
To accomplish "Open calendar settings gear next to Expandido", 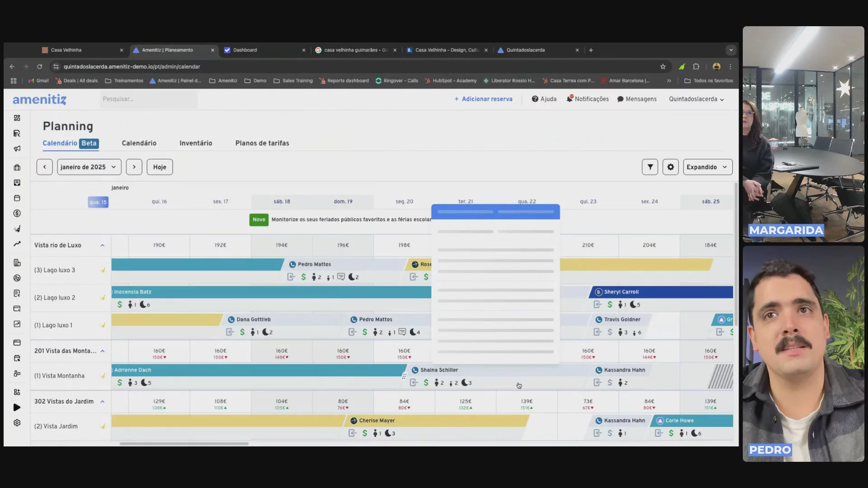I will [670, 167].
